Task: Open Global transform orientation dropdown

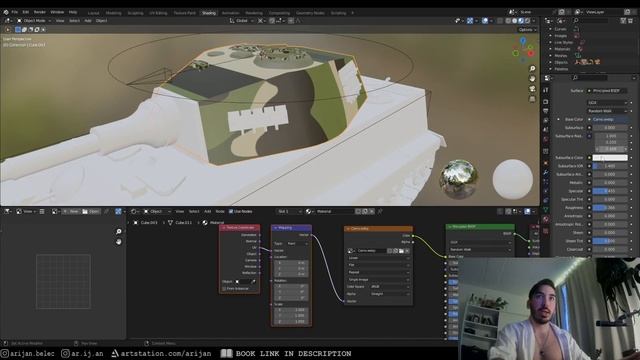Action: tap(242, 20)
